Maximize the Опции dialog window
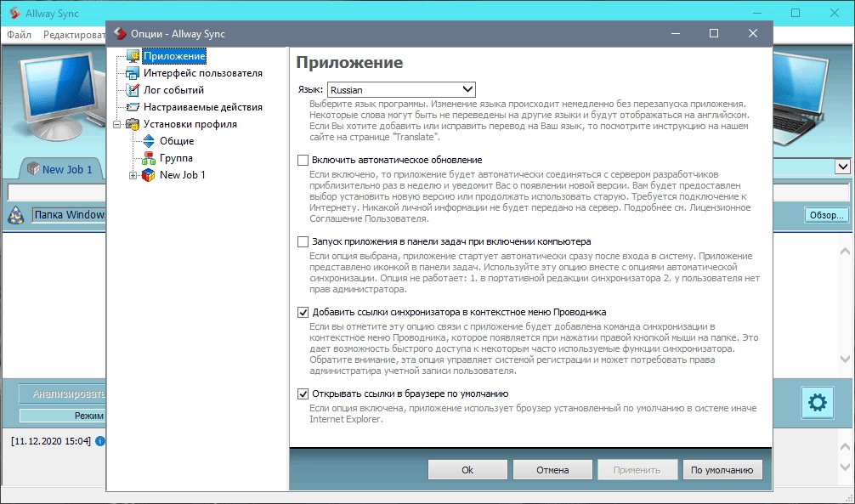855x504 pixels. [714, 33]
